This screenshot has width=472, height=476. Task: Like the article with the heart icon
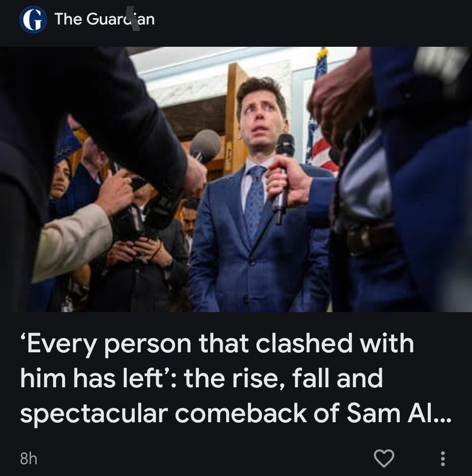pos(384,458)
